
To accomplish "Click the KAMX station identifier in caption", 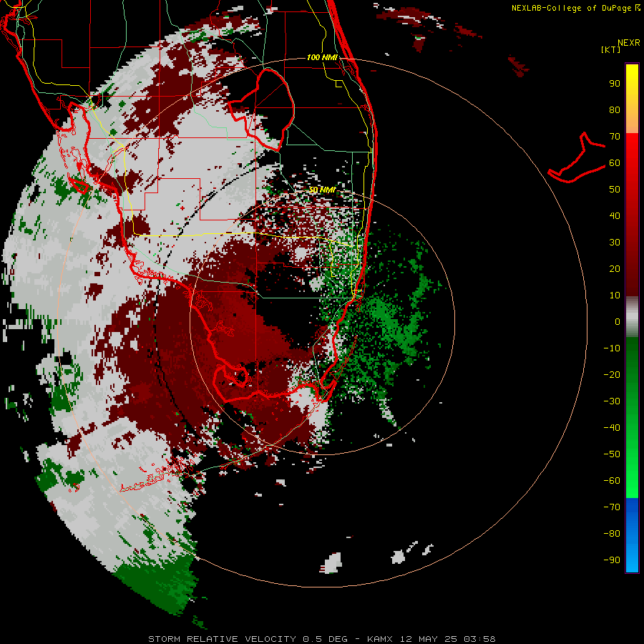I will click(381, 639).
